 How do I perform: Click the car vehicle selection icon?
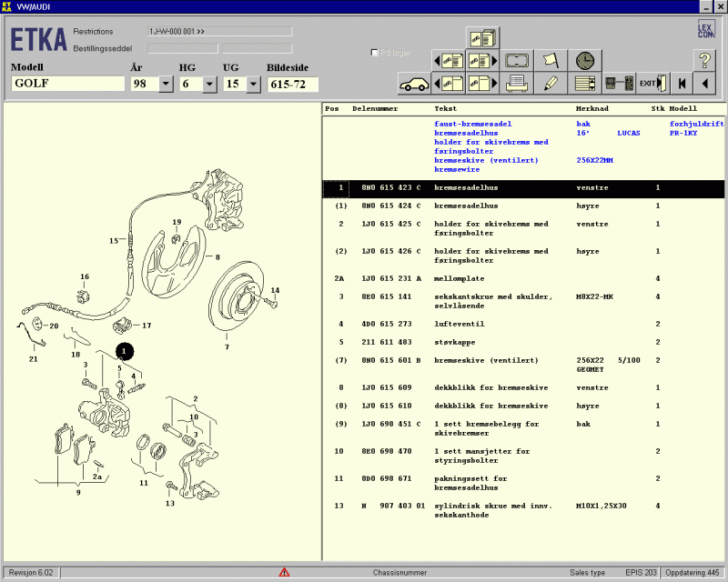414,84
